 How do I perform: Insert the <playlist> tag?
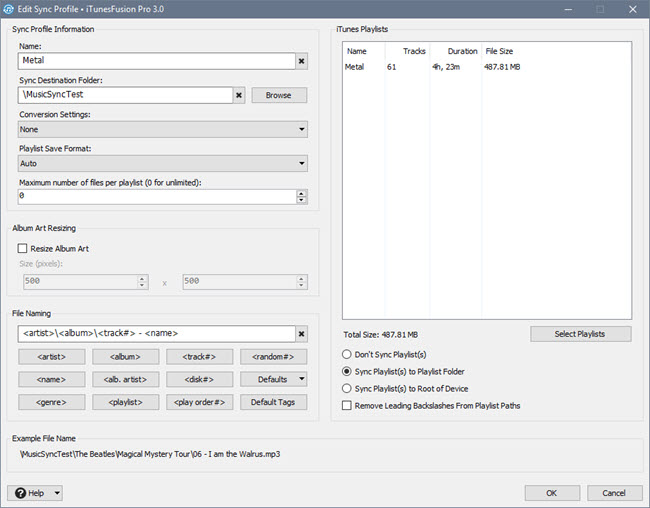click(x=125, y=402)
